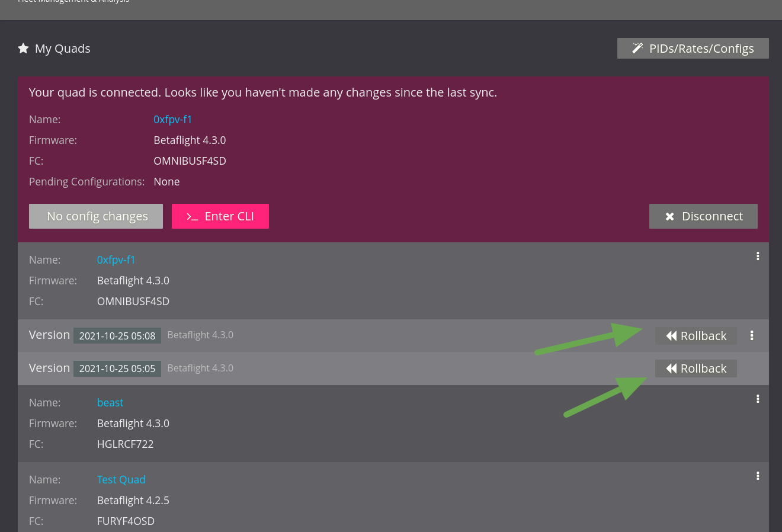Open the three-dot menu for the 0xfpv-f1 list entry
The image size is (782, 532).
click(757, 257)
